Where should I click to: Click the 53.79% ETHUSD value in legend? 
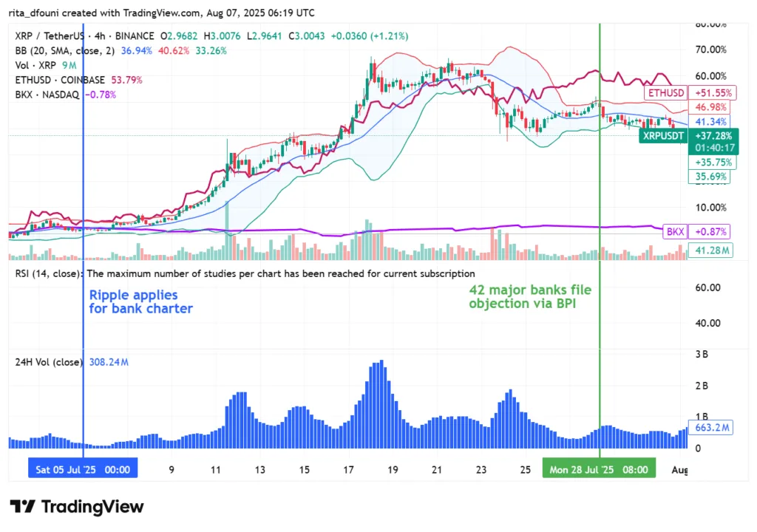click(x=127, y=80)
